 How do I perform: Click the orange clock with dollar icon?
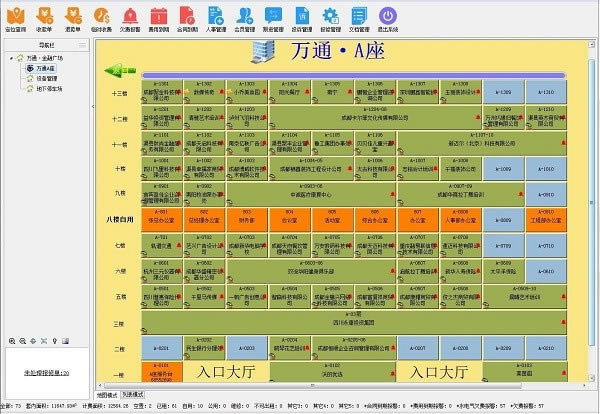pyautogui.click(x=101, y=16)
